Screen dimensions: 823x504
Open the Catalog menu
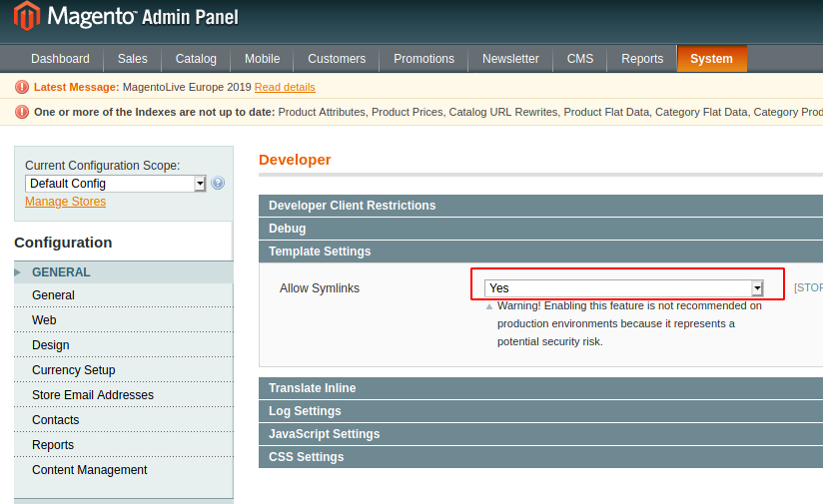point(196,59)
